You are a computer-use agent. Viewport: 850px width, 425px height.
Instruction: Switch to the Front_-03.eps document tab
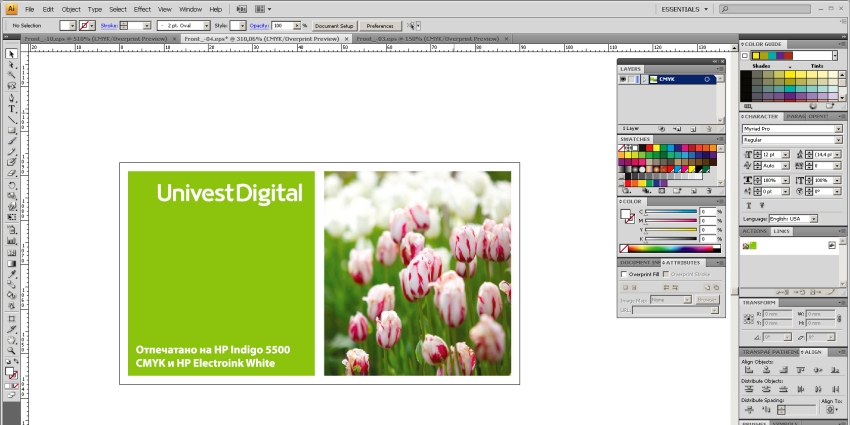click(x=428, y=39)
